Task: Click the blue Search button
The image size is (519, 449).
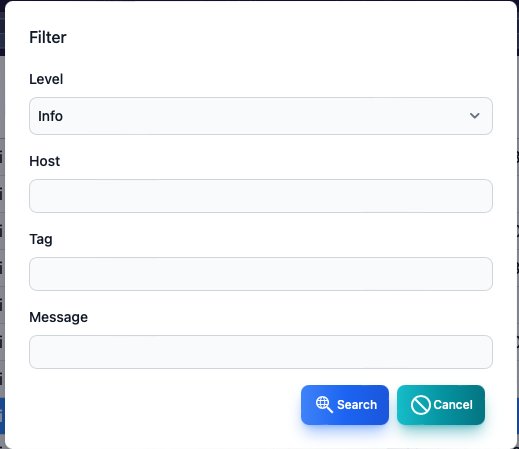Action: point(345,405)
